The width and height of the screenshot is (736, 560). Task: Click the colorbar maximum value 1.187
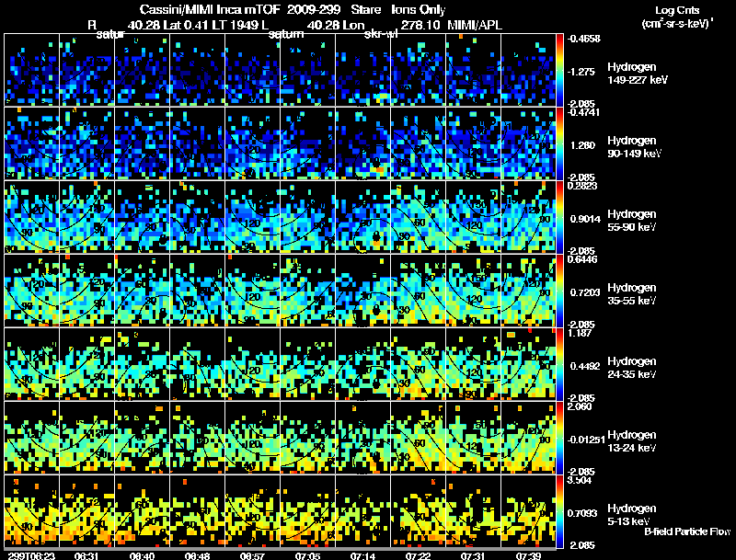tap(580, 333)
